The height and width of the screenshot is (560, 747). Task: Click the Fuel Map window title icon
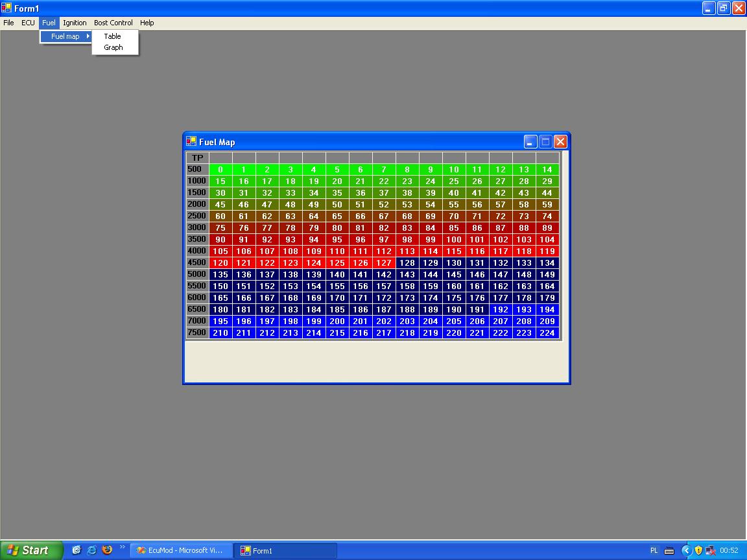191,141
